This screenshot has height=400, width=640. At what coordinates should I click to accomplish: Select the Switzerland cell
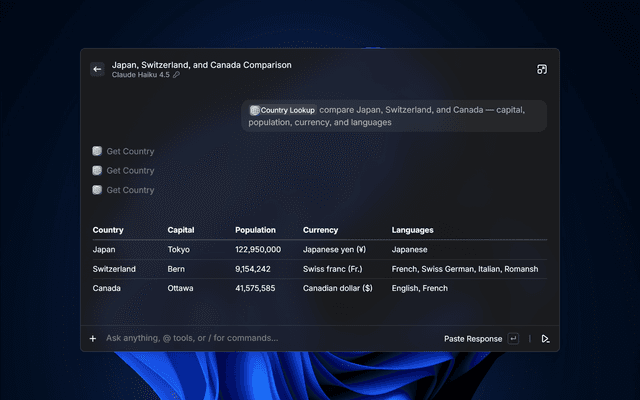[114, 269]
